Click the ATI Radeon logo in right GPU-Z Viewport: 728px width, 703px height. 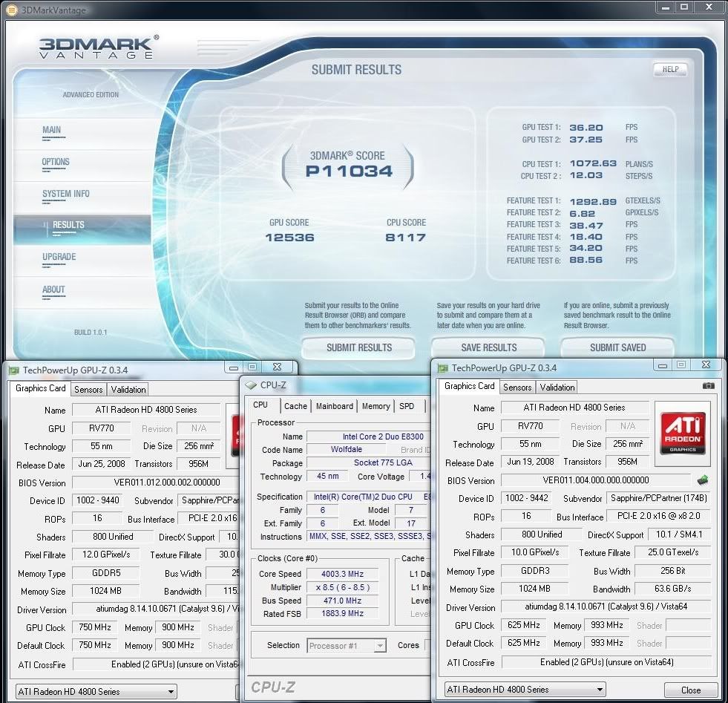(x=683, y=433)
